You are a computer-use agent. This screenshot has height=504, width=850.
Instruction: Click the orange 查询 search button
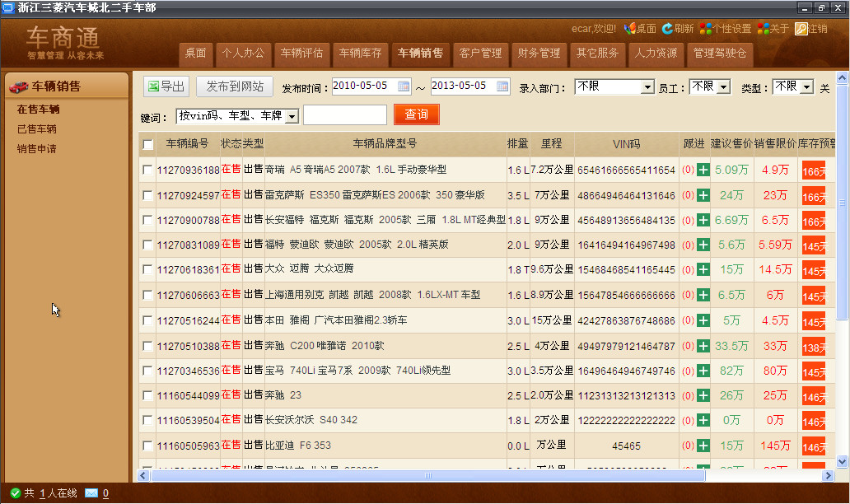coord(416,115)
